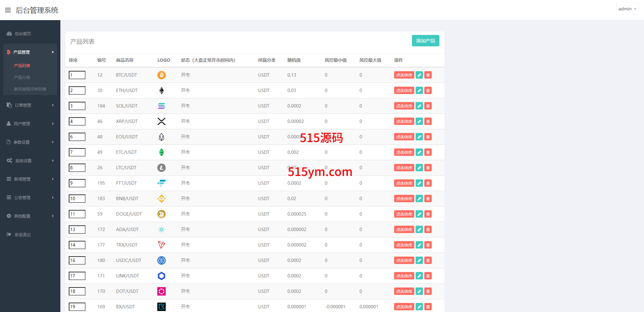This screenshot has height=312, width=644.
Task: Delete the ETH/USDT product via trash icon
Action: (428, 90)
